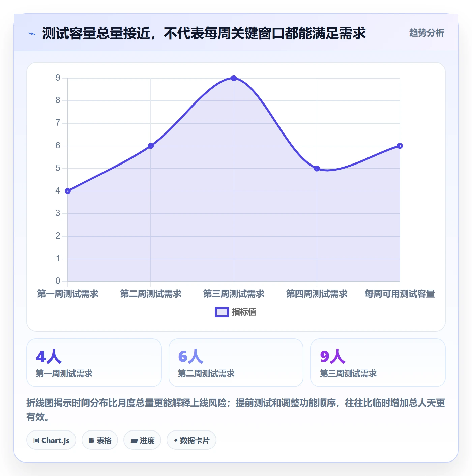Open the 9人 第三周测试需求 card
The image size is (472, 476).
(x=378, y=363)
